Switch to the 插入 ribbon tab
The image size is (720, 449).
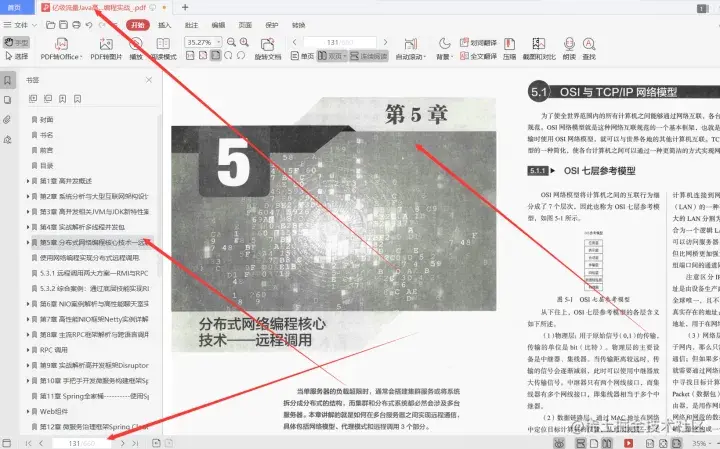[164, 25]
